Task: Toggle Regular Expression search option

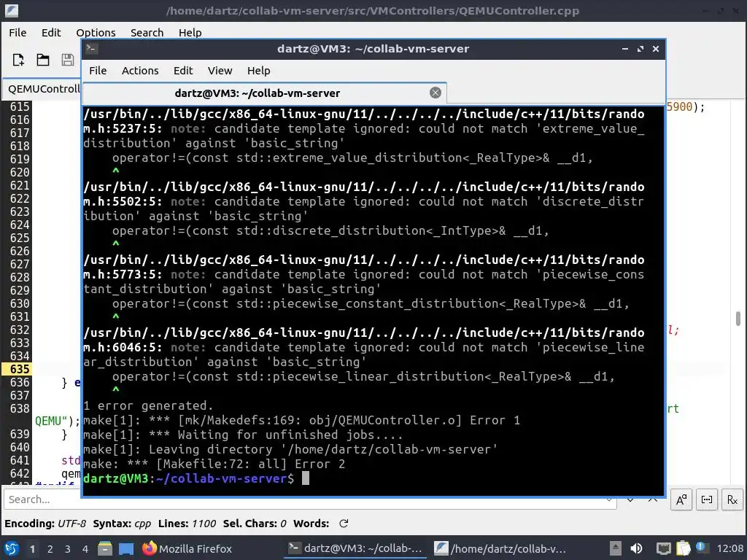Action: click(732, 499)
